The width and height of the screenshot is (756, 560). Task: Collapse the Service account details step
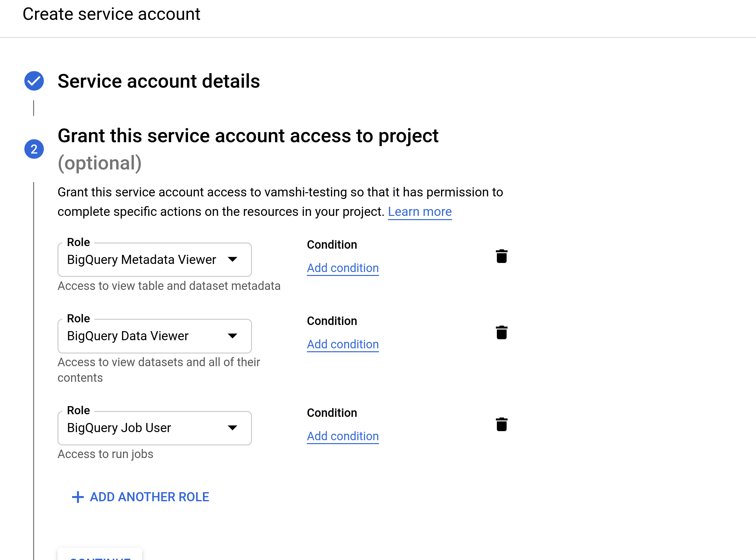click(x=159, y=81)
